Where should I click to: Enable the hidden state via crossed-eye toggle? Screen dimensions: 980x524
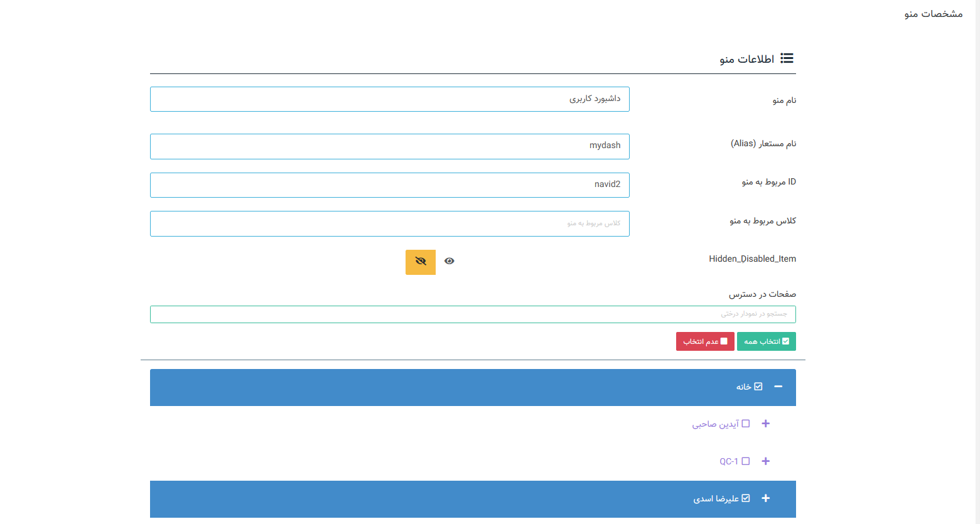[x=420, y=262]
